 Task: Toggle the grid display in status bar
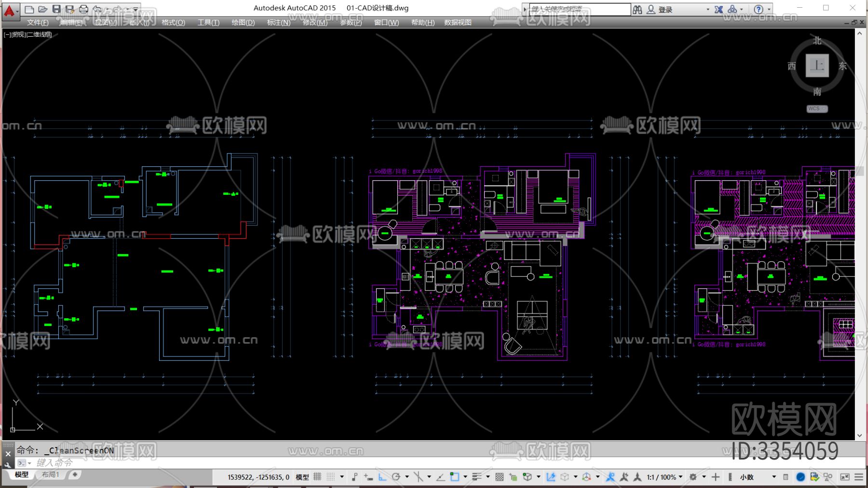tap(317, 477)
